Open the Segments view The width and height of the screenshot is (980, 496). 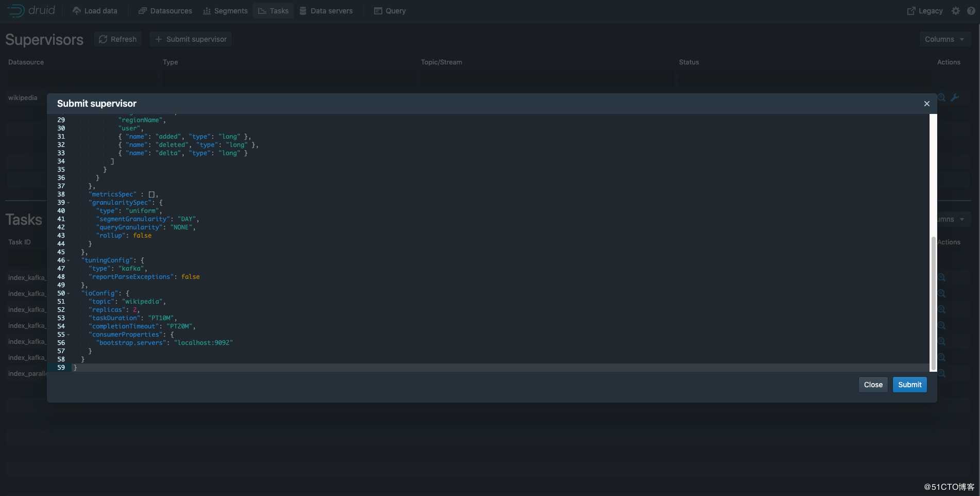coord(225,11)
